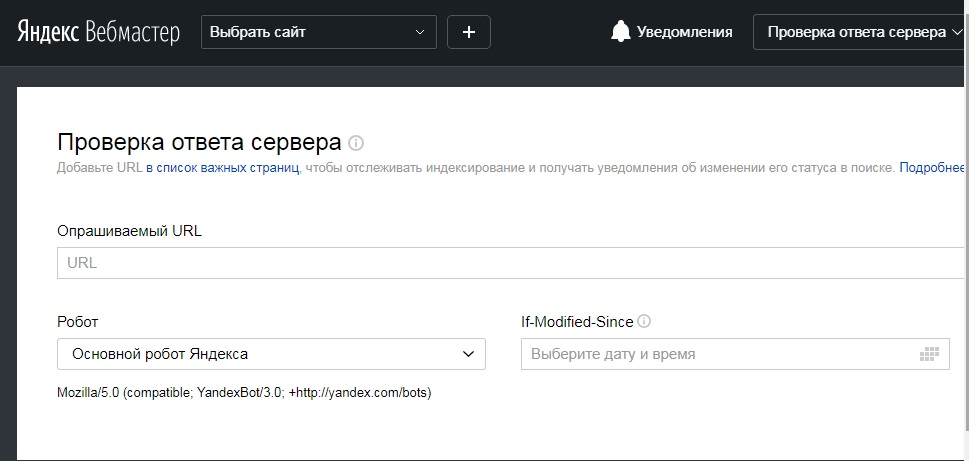Click the Опрашиваемый URL label
The height and width of the screenshot is (461, 969).
[129, 231]
